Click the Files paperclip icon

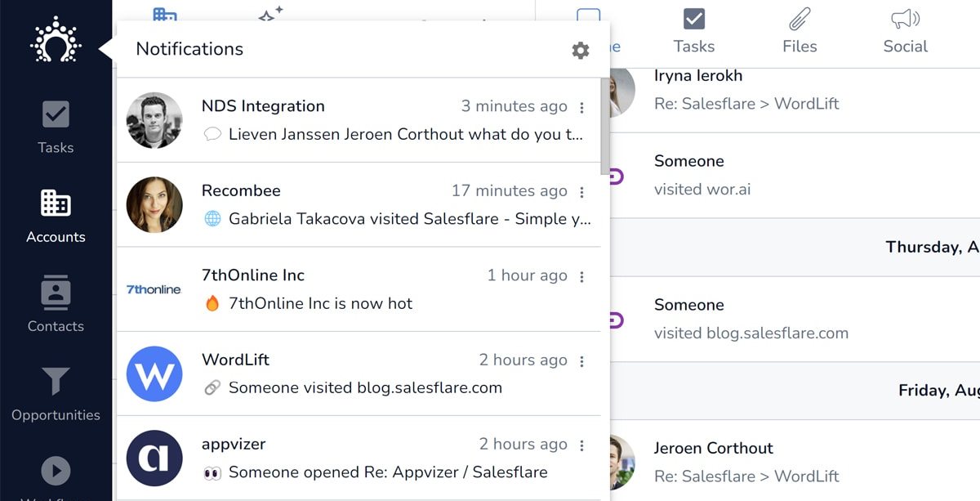point(800,19)
